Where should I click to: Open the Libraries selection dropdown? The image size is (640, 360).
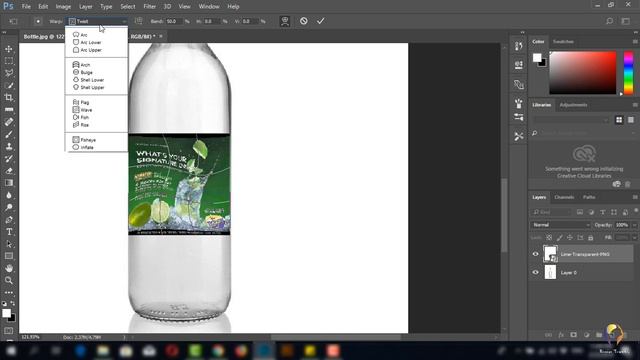pos(571,120)
